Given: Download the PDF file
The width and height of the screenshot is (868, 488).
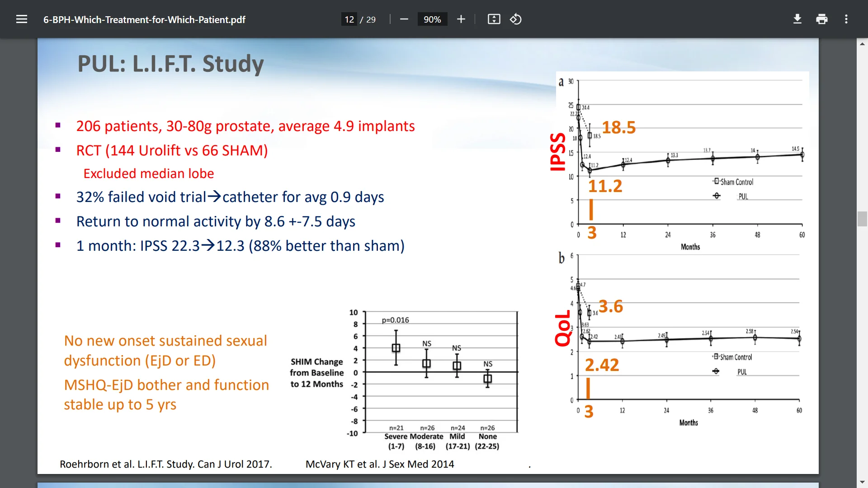Looking at the screenshot, I should [797, 19].
